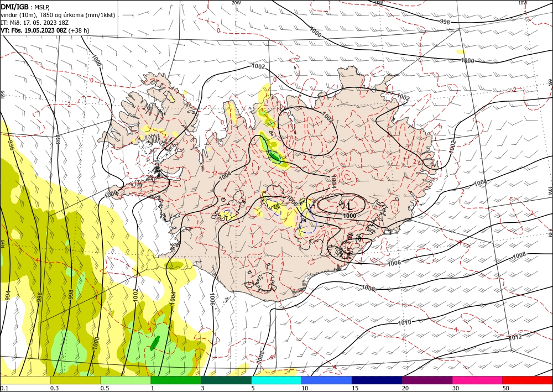
Task: Click the legend value '50'
Action: pyautogui.click(x=506, y=388)
